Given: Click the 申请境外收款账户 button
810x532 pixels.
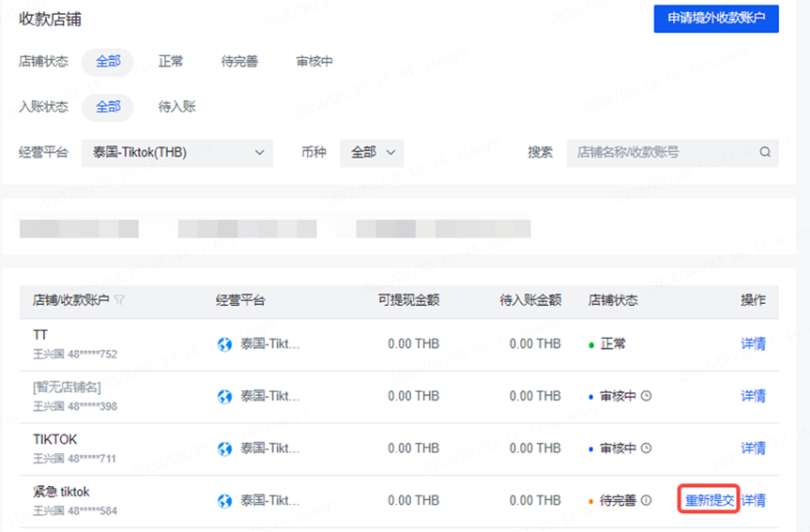Looking at the screenshot, I should [716, 19].
